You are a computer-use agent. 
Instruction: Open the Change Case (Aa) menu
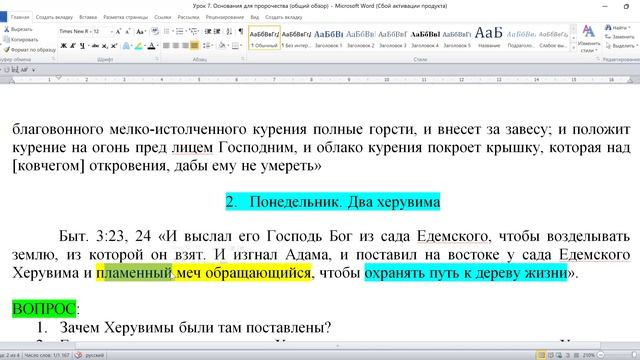pyautogui.click(x=140, y=31)
